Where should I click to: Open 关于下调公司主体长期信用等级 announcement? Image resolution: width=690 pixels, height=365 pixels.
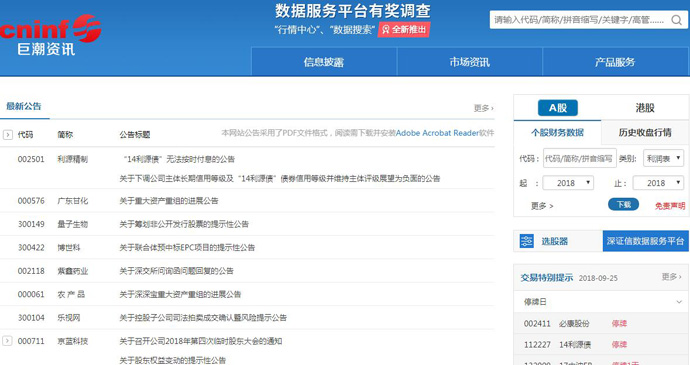pyautogui.click(x=279, y=178)
